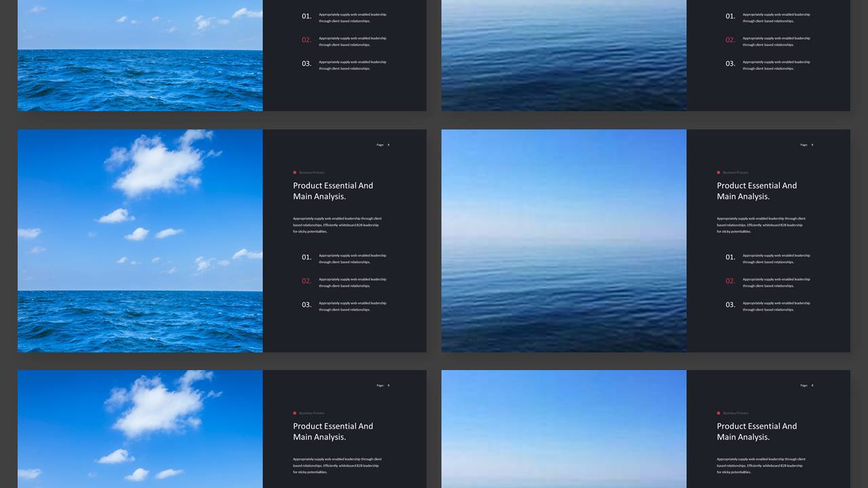The image size is (868, 488).
Task: Select the calm-sea slide cut off at the top edge
Action: coord(646,56)
